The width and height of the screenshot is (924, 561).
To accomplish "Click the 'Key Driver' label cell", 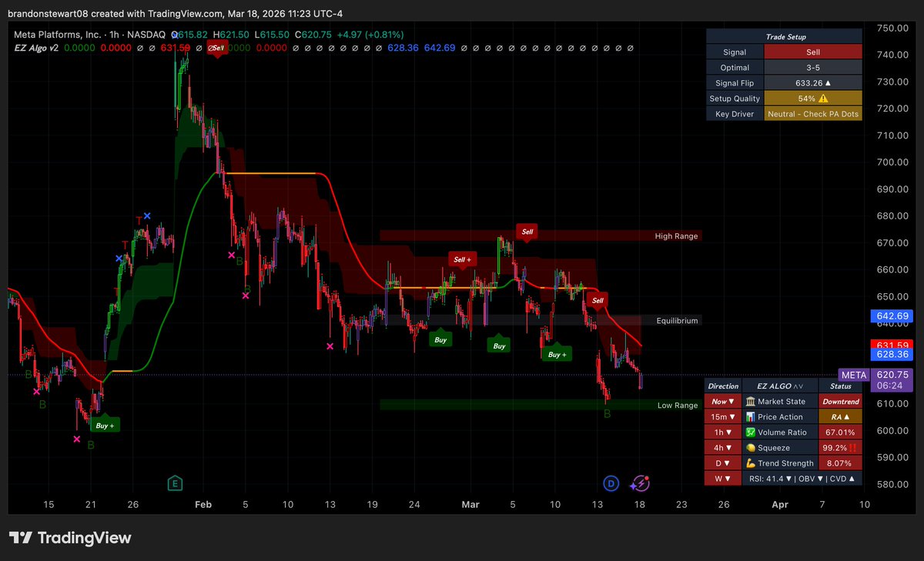I will point(735,114).
